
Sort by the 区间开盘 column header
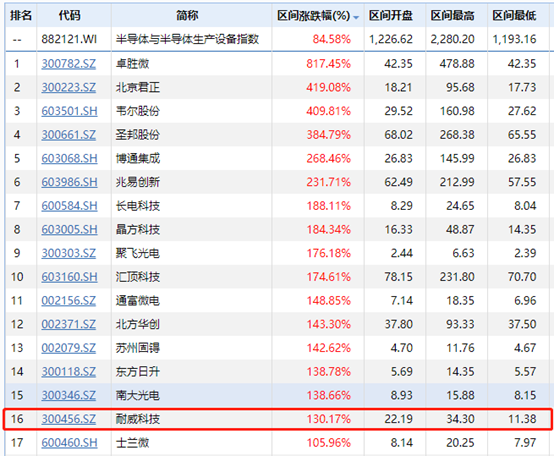coord(390,16)
